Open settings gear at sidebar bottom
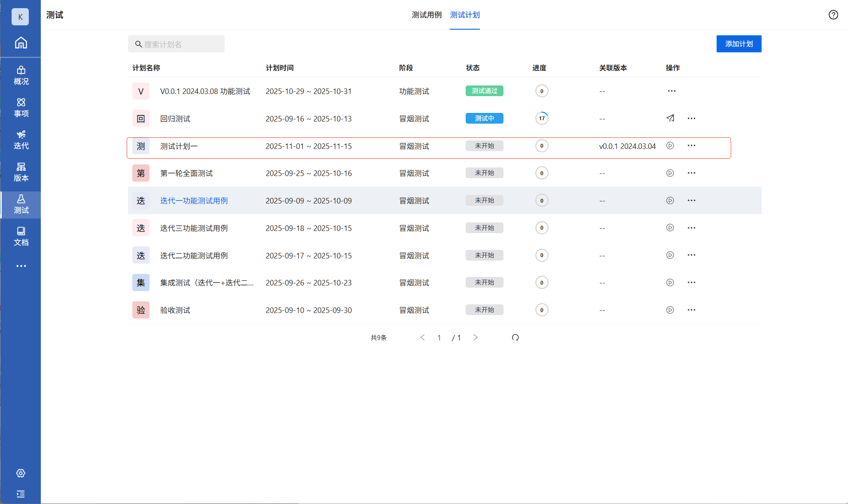The image size is (848, 504). [21, 473]
